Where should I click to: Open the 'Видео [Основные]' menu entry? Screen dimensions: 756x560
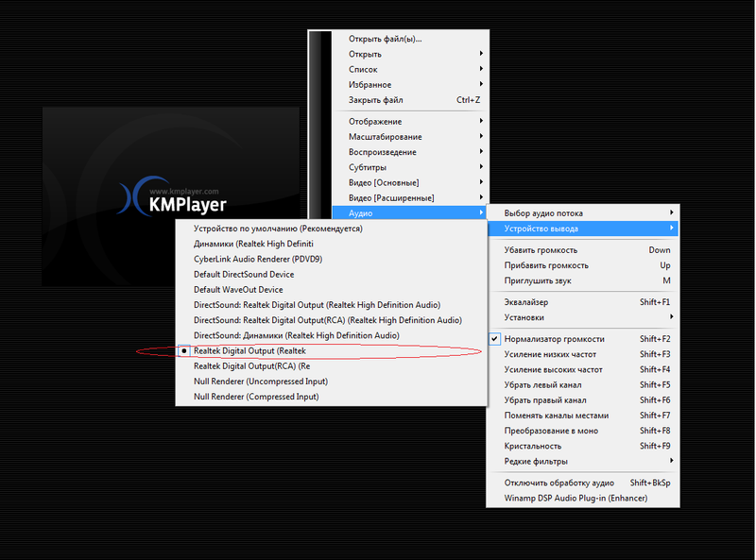pos(410,182)
